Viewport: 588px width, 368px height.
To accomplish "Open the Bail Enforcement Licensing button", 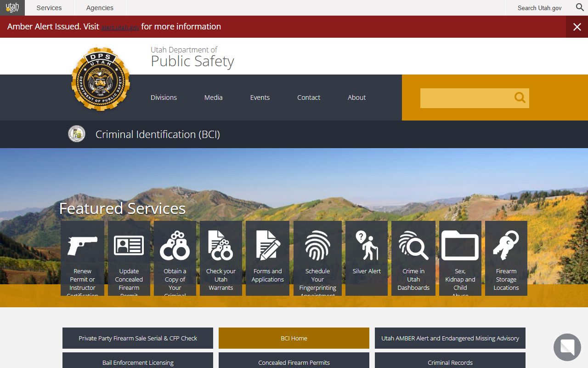I will (138, 361).
